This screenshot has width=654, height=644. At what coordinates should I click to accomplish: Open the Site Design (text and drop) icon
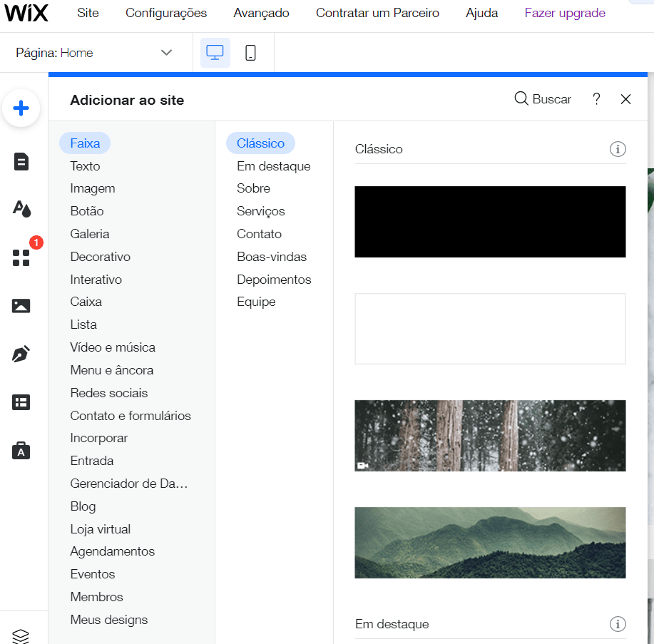coord(21,209)
